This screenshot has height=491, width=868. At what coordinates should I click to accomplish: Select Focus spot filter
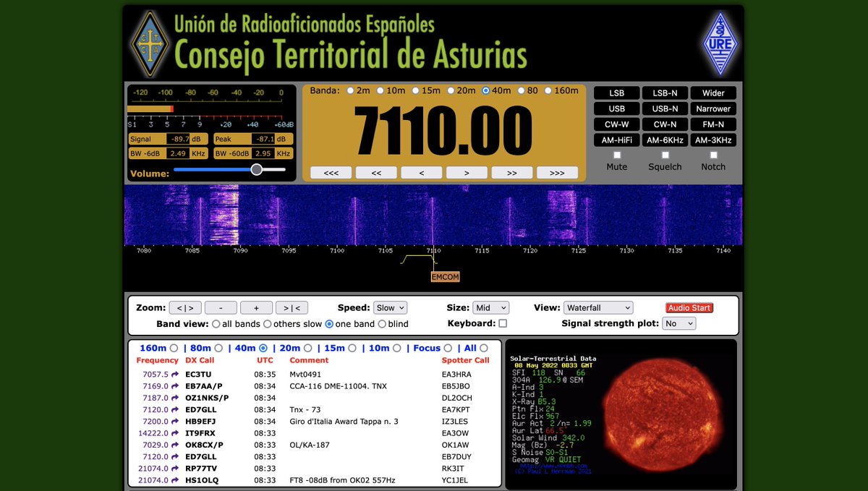coord(448,348)
